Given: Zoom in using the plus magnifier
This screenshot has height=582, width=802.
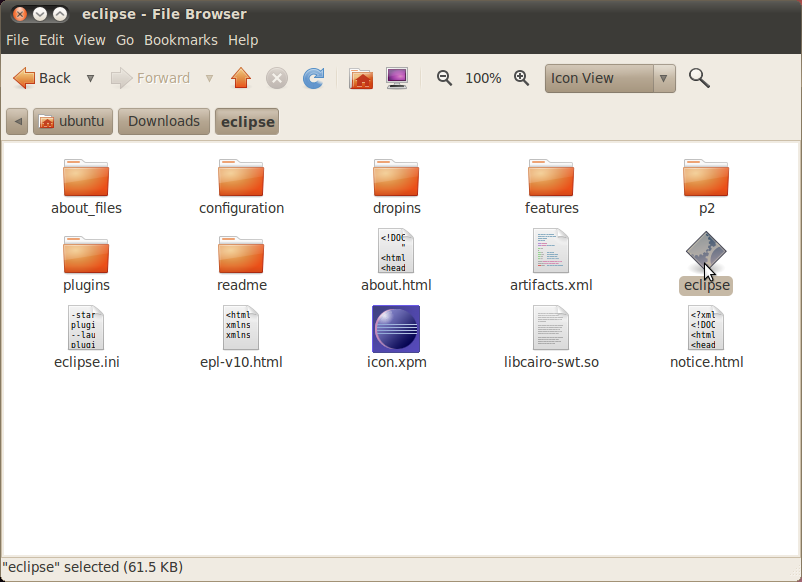Looking at the screenshot, I should click(521, 78).
